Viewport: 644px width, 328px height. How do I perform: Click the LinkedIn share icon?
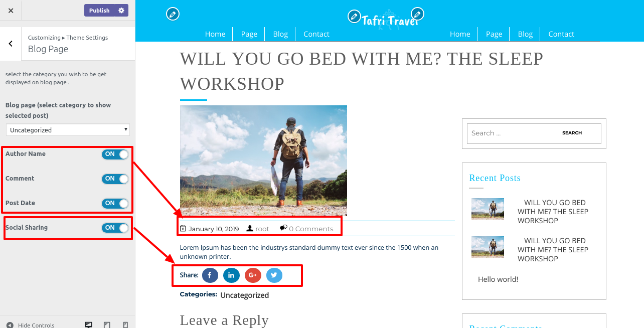tap(231, 275)
